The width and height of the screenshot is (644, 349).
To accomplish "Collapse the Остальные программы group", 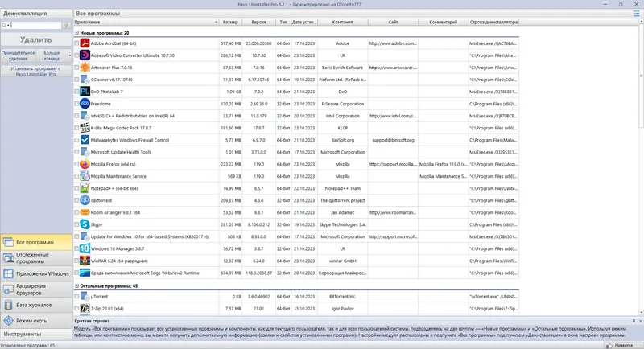I will point(76,285).
